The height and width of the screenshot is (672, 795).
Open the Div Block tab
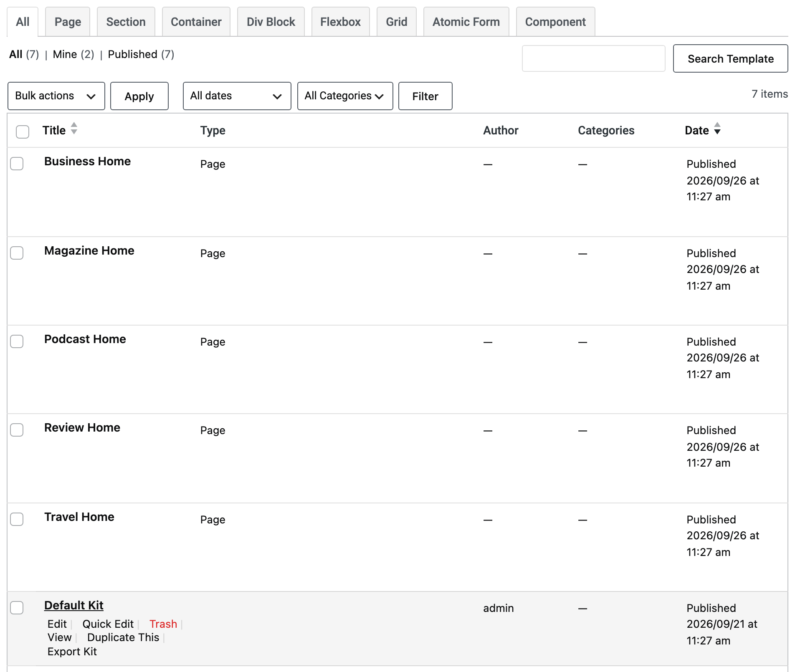(x=271, y=22)
